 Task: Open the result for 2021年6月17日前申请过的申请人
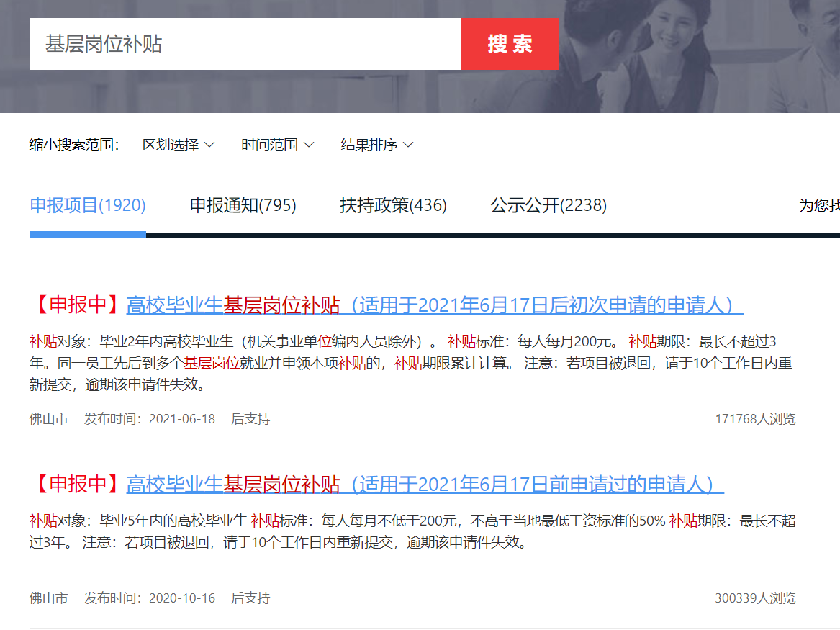(x=425, y=485)
